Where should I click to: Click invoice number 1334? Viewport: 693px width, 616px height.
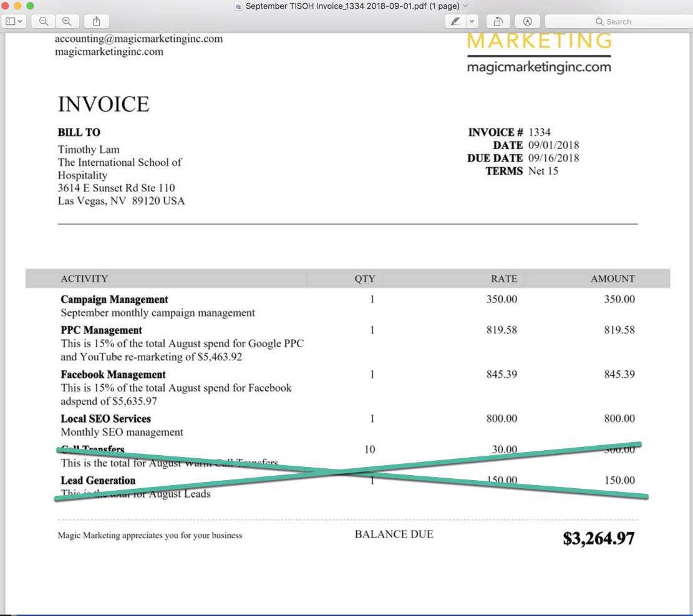coord(540,132)
